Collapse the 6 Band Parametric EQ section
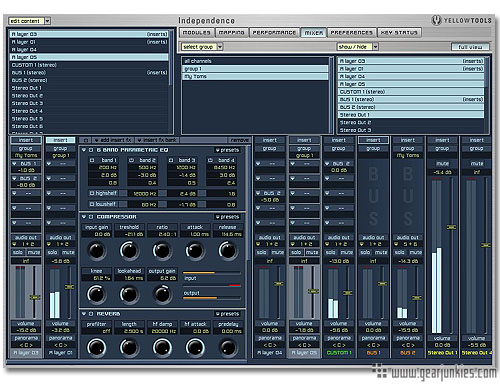This screenshot has height=385, width=500. 84,150
